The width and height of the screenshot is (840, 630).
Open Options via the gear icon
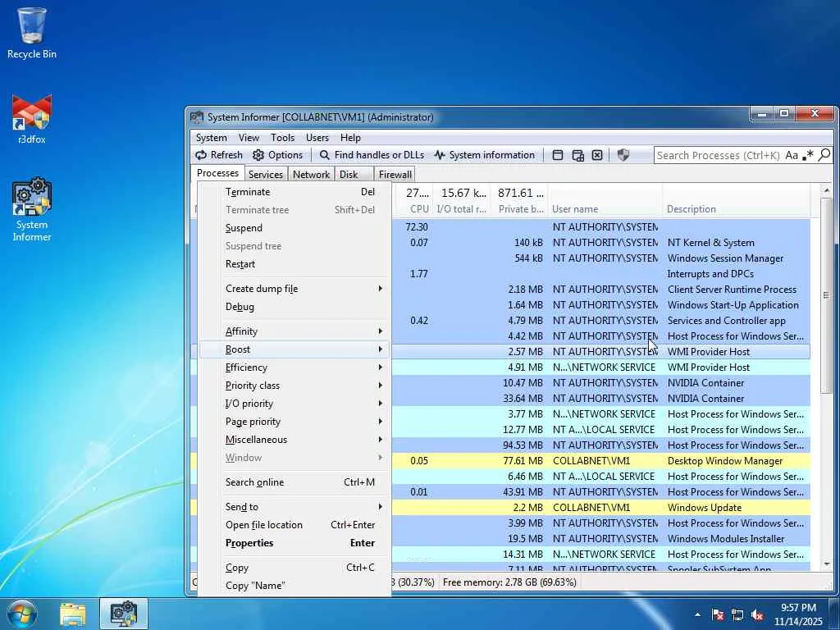click(x=278, y=155)
